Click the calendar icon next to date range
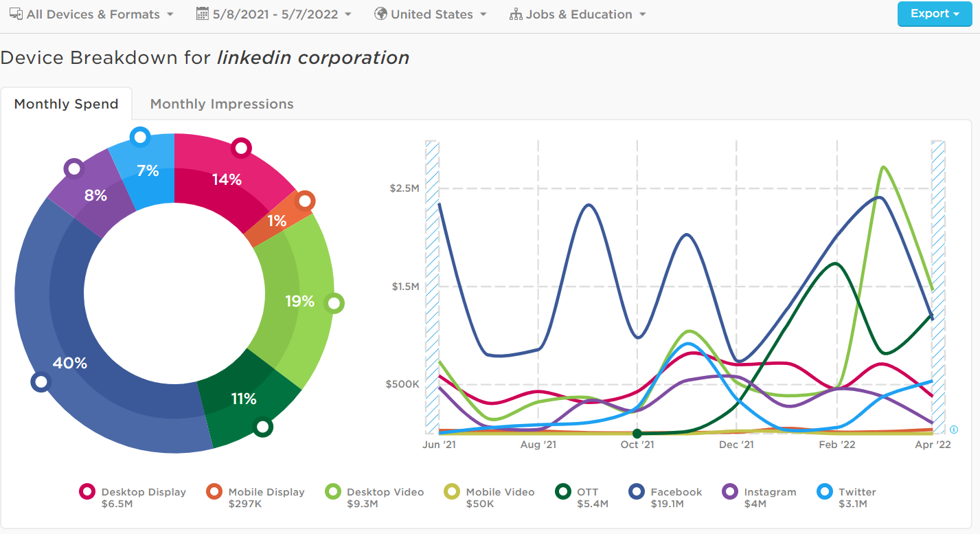The width and height of the screenshot is (980, 534). coord(203,14)
